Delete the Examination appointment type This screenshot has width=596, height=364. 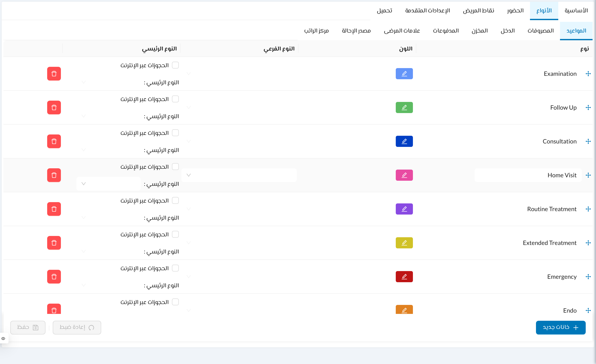(54, 74)
